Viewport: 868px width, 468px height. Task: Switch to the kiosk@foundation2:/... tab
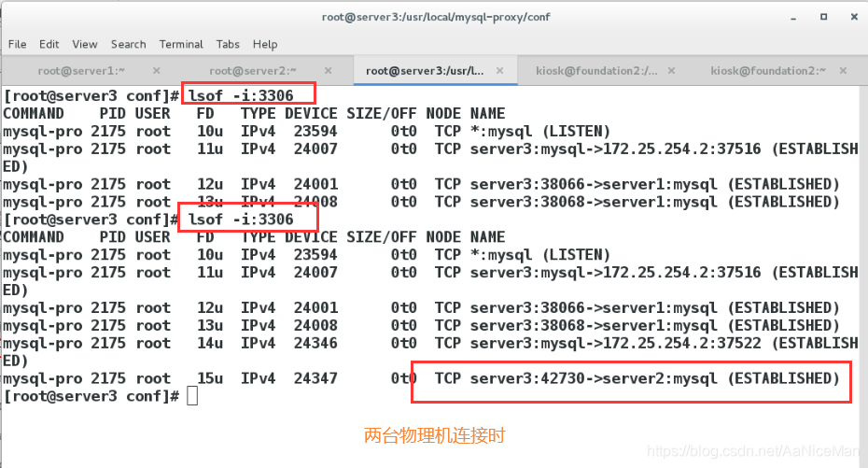coord(596,71)
